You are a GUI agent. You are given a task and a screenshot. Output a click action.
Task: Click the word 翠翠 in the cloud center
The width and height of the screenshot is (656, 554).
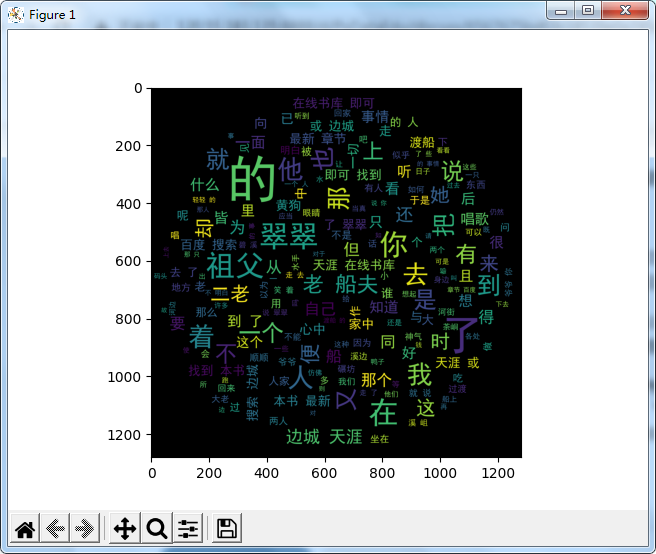tap(289, 236)
